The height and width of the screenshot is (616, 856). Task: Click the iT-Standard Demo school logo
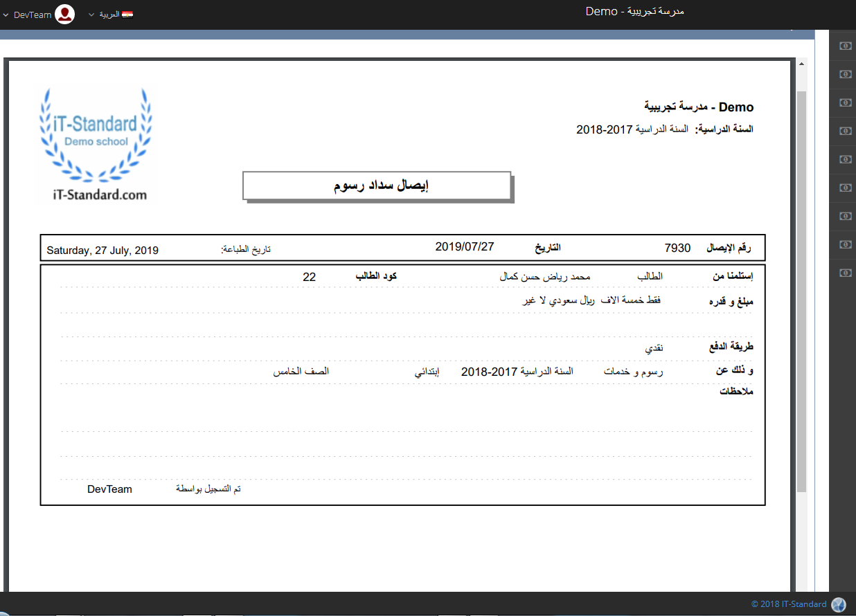coord(95,144)
